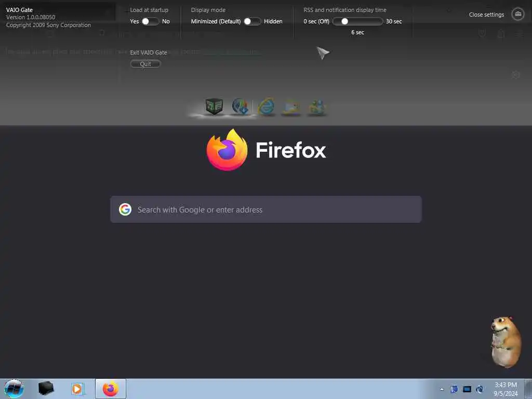
Task: Launch Windows Live Messenger from VAIO Gate dock
Action: (317, 107)
